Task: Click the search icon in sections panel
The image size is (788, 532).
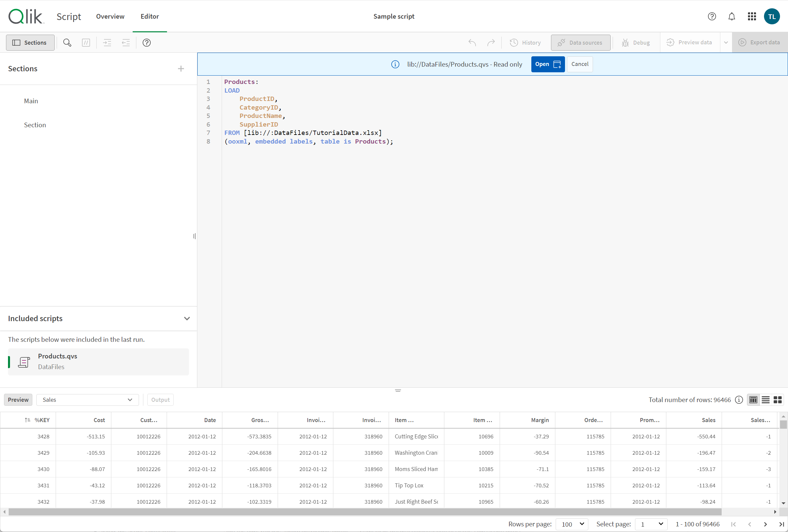Action: coord(67,42)
